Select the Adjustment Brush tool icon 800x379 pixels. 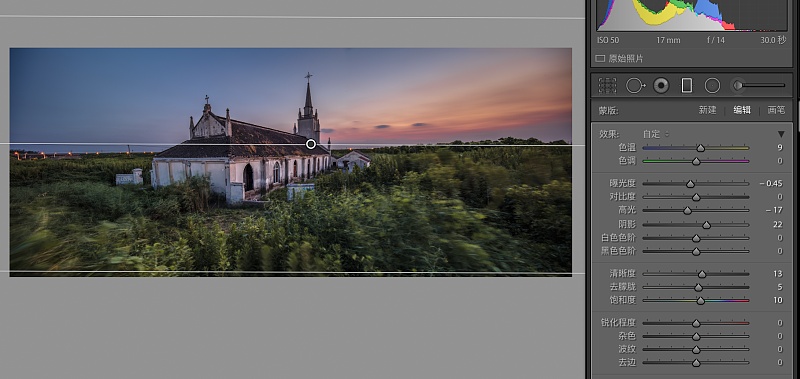pos(758,85)
